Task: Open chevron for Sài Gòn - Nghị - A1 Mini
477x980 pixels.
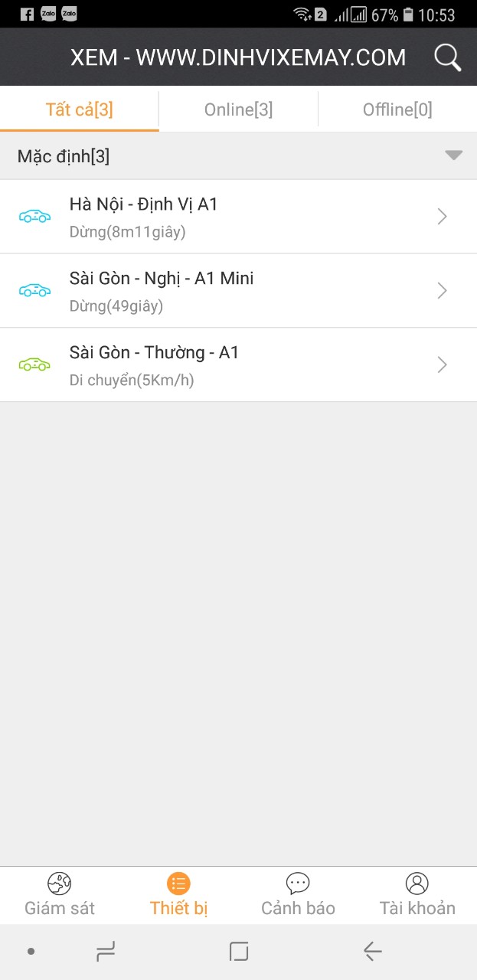Action: [x=442, y=291]
